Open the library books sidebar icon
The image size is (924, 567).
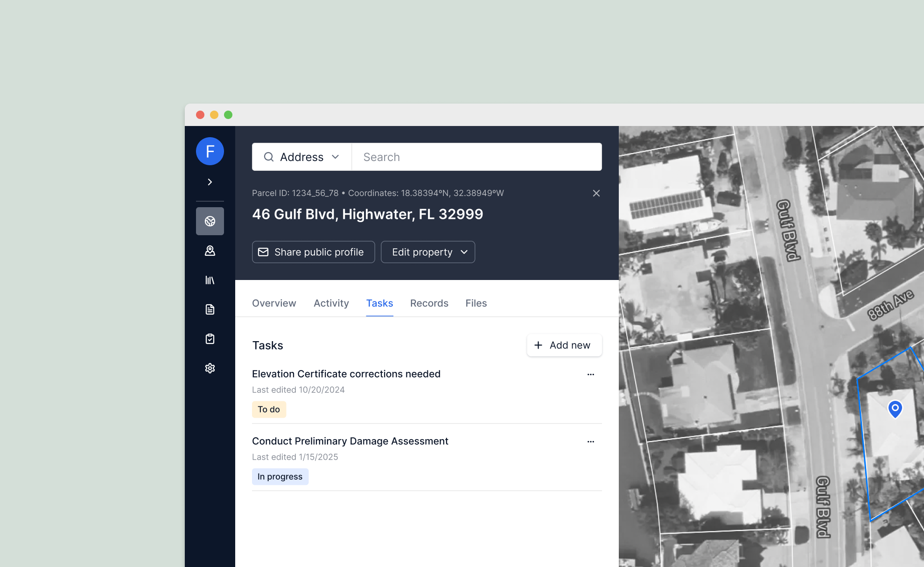tap(210, 280)
